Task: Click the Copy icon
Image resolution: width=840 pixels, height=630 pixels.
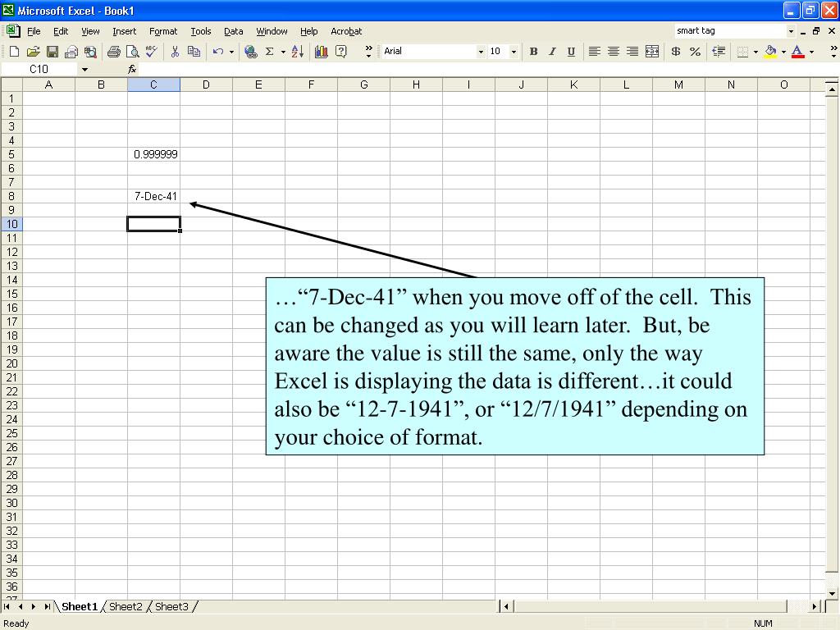Action: pos(194,52)
